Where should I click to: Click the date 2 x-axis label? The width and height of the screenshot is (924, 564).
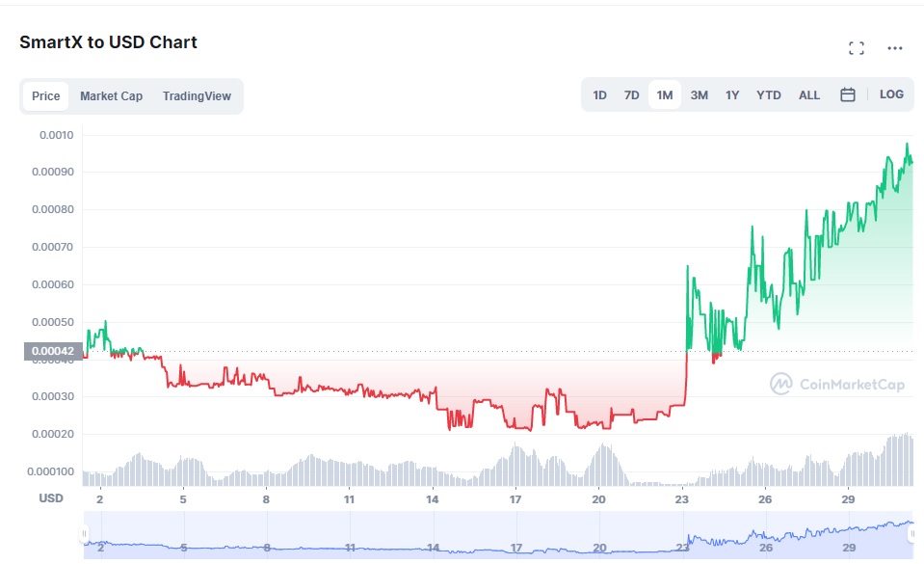(99, 499)
